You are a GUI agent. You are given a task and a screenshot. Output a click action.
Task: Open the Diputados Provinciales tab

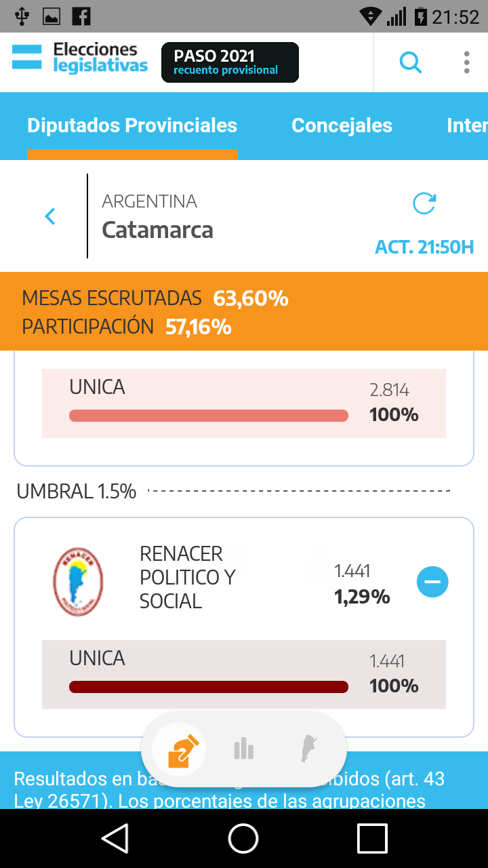pyautogui.click(x=132, y=126)
